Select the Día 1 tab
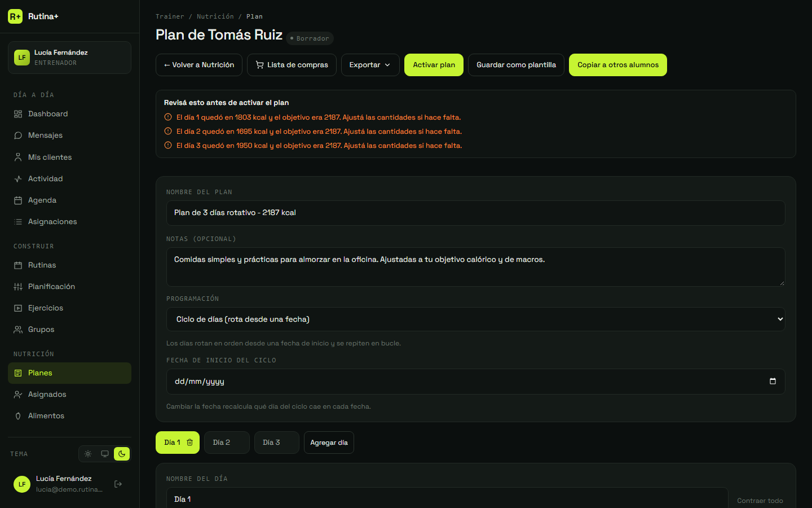 point(172,443)
